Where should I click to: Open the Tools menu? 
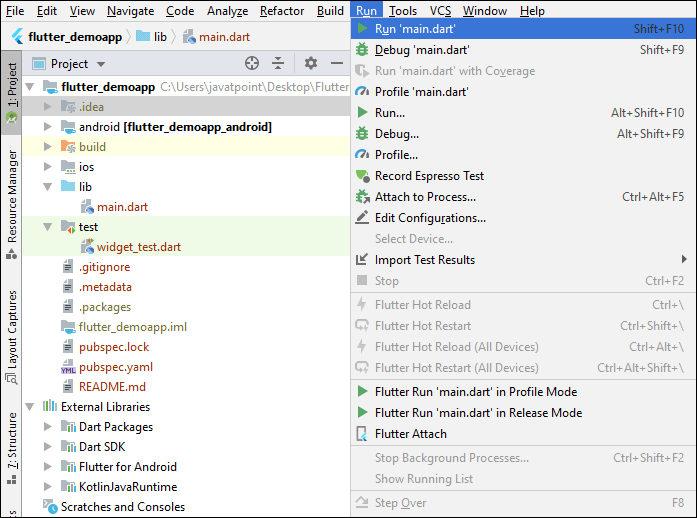403,11
